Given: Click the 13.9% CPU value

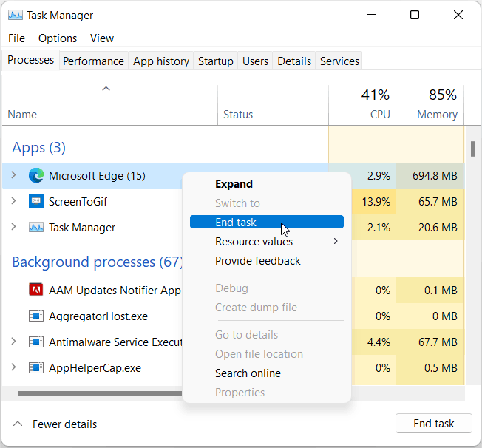Looking at the screenshot, I should [x=376, y=201].
